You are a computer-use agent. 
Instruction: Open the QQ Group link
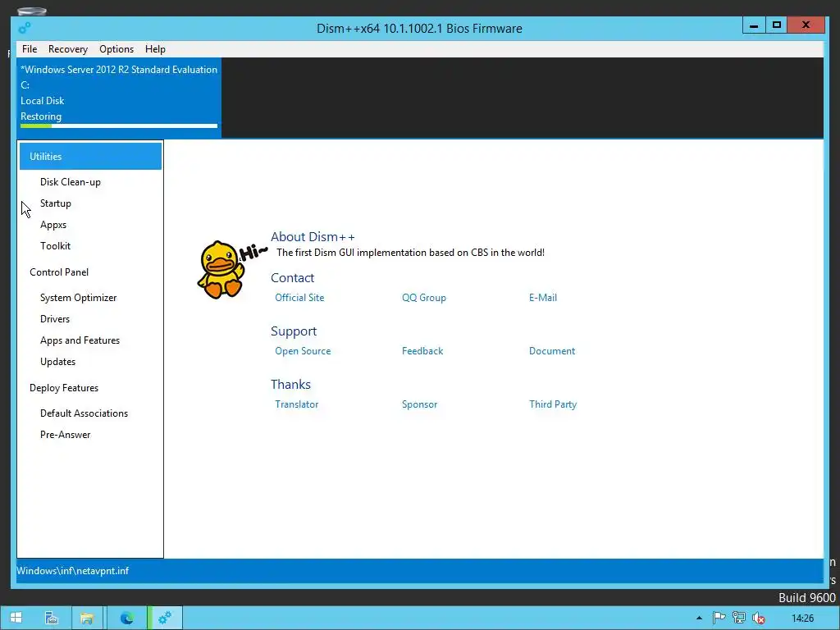click(x=424, y=298)
